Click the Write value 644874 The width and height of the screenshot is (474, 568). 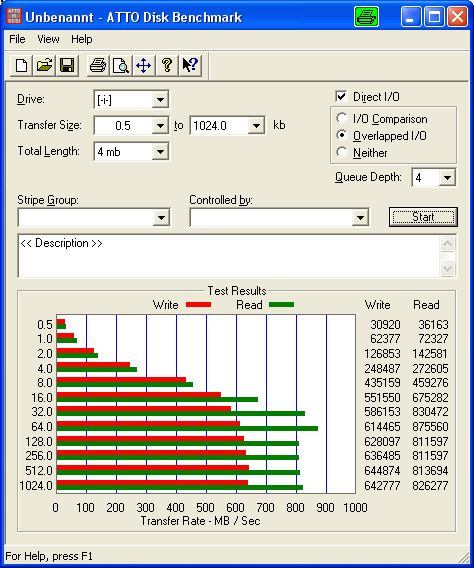coord(382,471)
